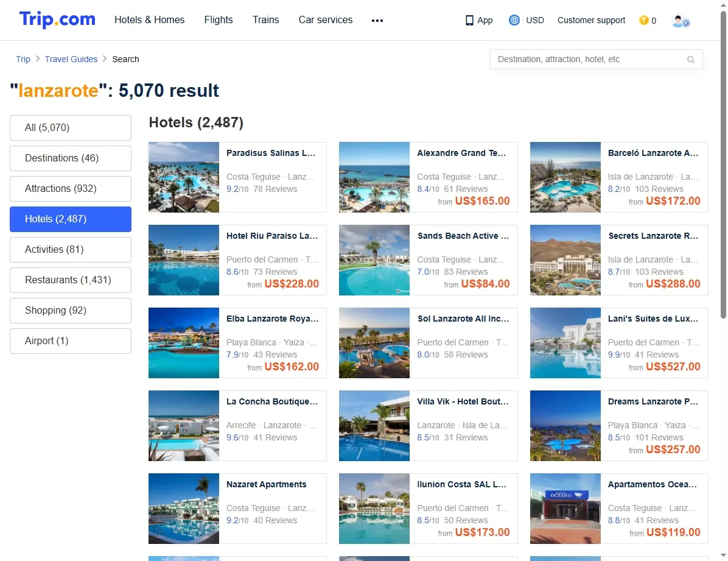
Task: Open Hotels & Homes menu
Action: 150,20
